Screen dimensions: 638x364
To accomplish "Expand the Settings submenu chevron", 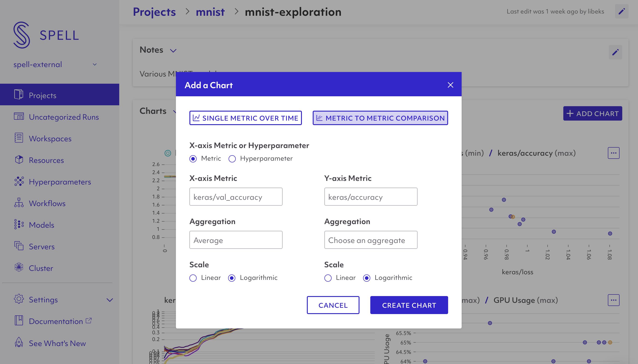I will 110,300.
